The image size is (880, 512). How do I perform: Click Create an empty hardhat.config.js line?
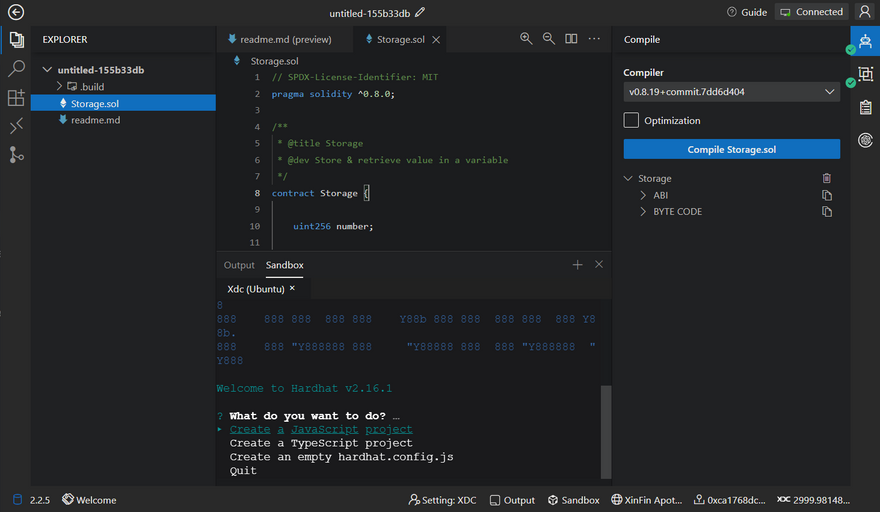[341, 457]
